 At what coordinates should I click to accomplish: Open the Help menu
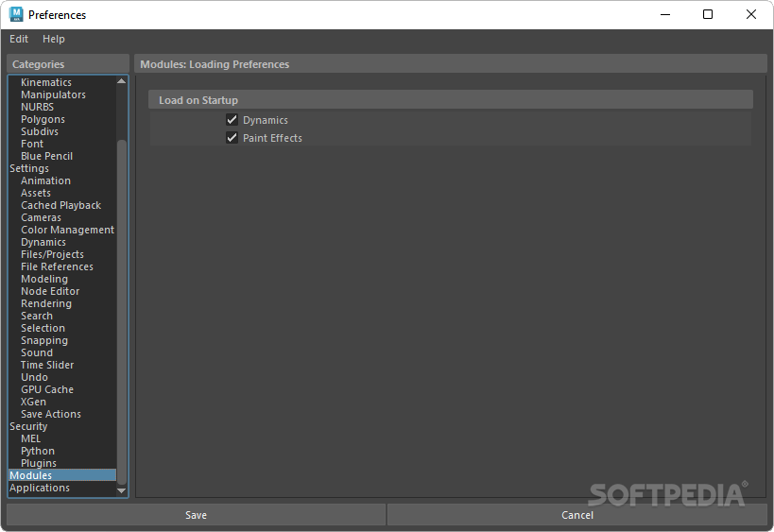click(x=53, y=39)
